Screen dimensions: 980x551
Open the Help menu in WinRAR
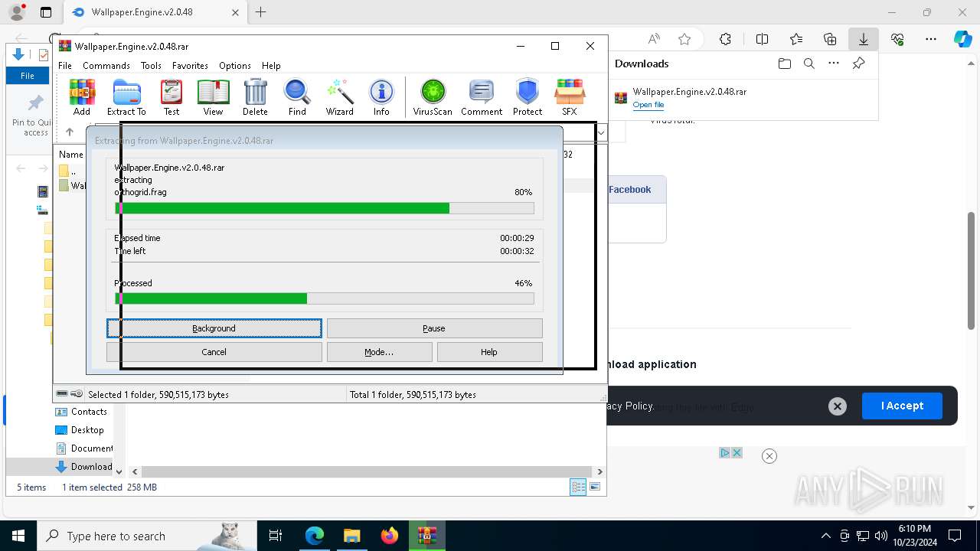pos(271,66)
